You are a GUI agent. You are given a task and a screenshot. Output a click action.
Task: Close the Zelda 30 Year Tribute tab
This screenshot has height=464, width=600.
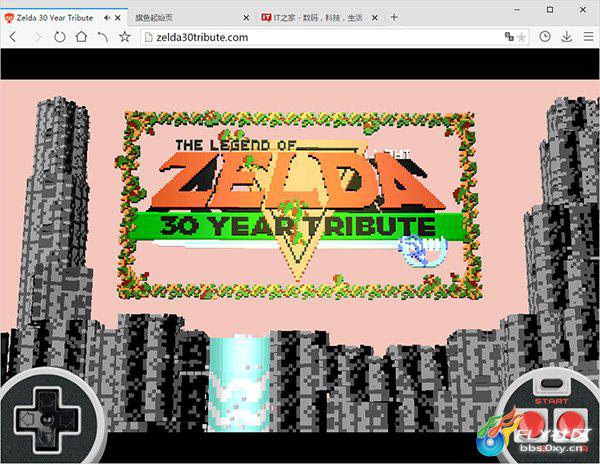(x=118, y=18)
